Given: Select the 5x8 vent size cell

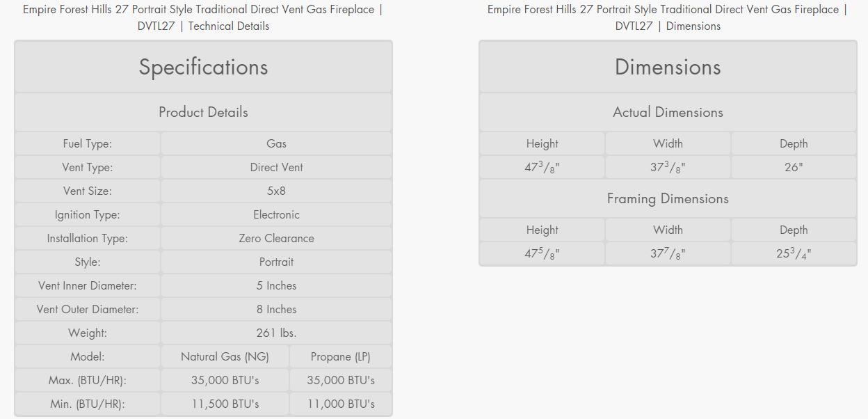Looking at the screenshot, I should [x=276, y=191].
